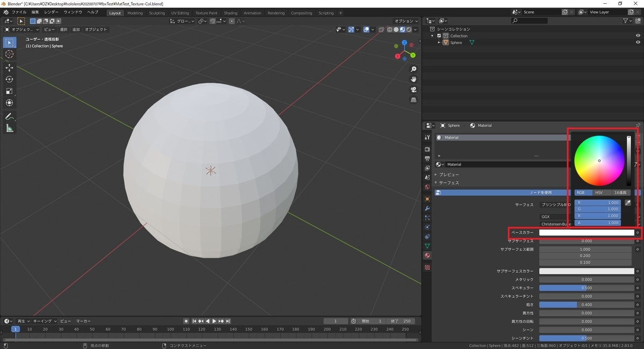Click the color wheel in the picker
Image resolution: width=644 pixels, height=349 pixels.
(x=599, y=161)
